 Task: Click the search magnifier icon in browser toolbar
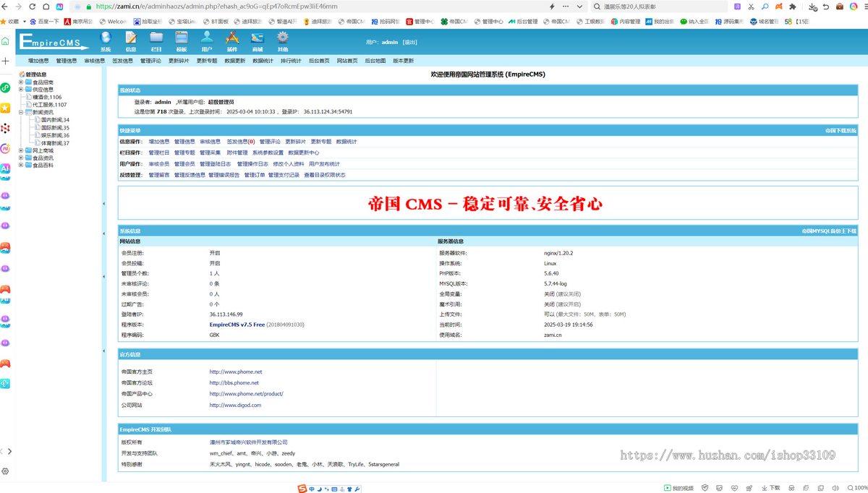(765, 7)
